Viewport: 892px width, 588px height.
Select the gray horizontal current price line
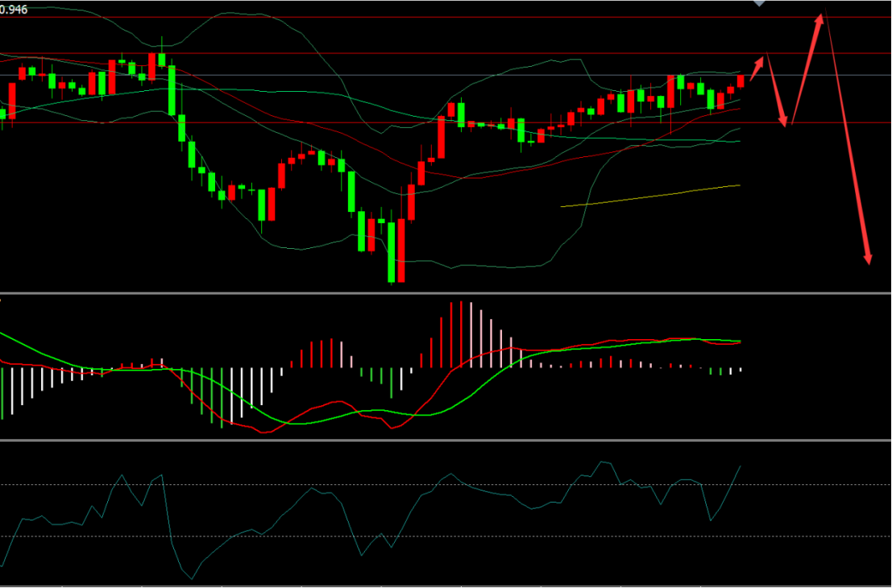coord(446,75)
